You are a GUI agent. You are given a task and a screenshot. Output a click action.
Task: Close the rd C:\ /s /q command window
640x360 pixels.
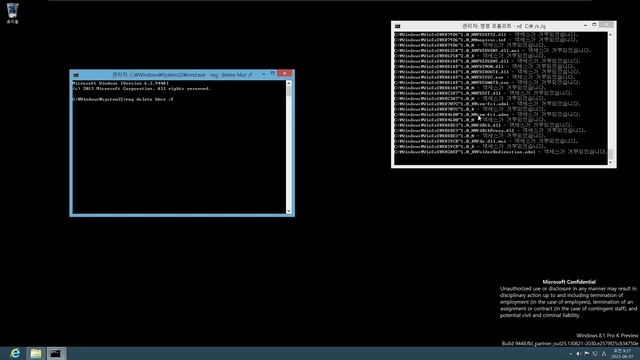(x=606, y=25)
